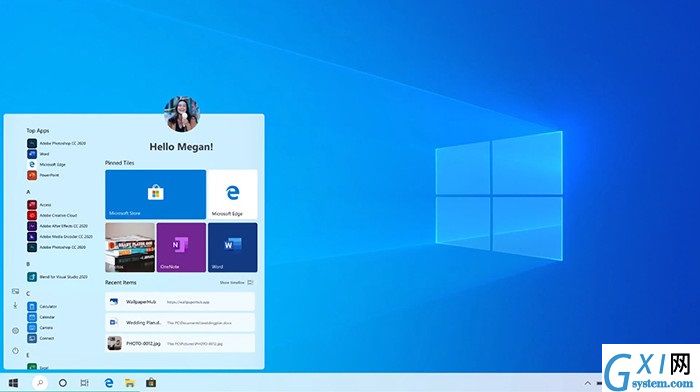Open the Calculator app
The image size is (700, 392).
click(42, 306)
